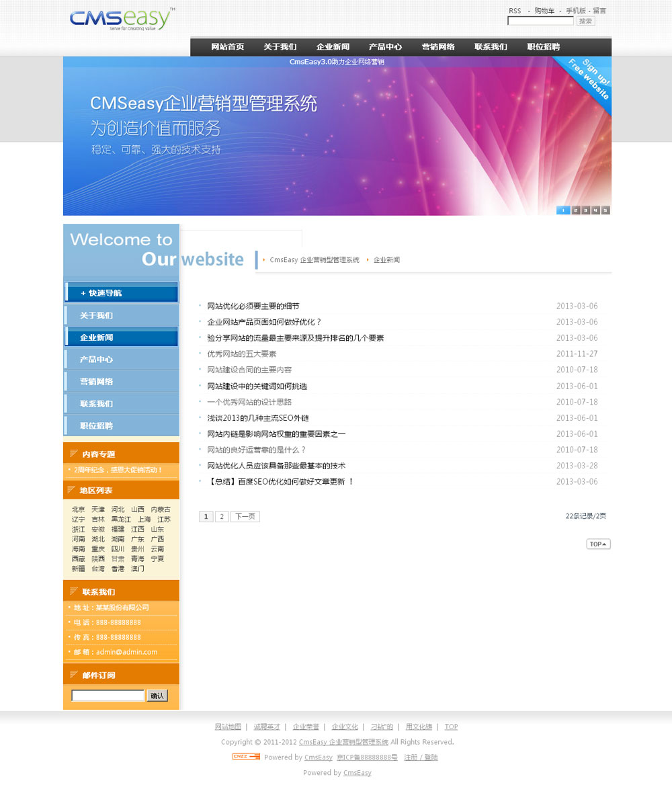
Task: Open article 优秀网站的五大要素
Action: [x=241, y=354]
